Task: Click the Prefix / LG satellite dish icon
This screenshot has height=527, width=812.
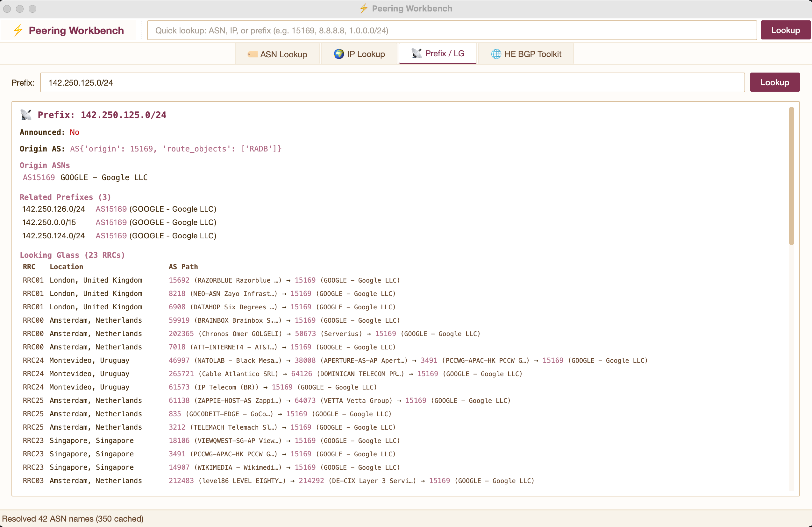Action: (x=417, y=53)
